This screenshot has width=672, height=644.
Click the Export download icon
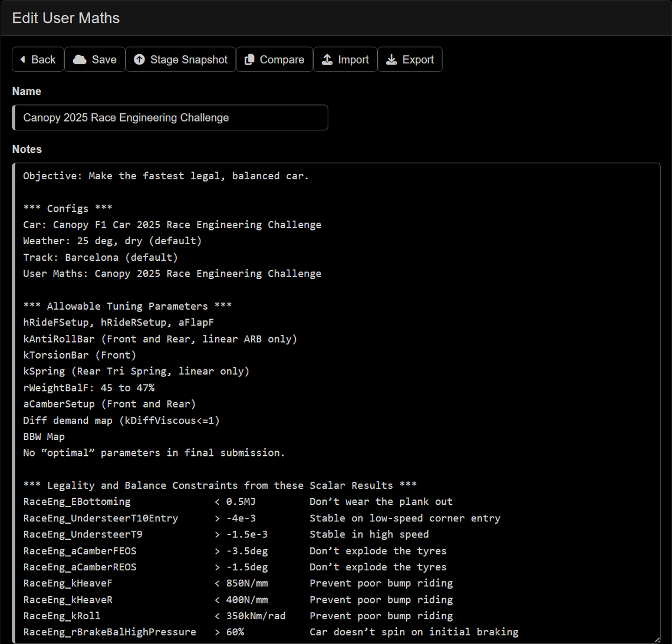coord(391,59)
